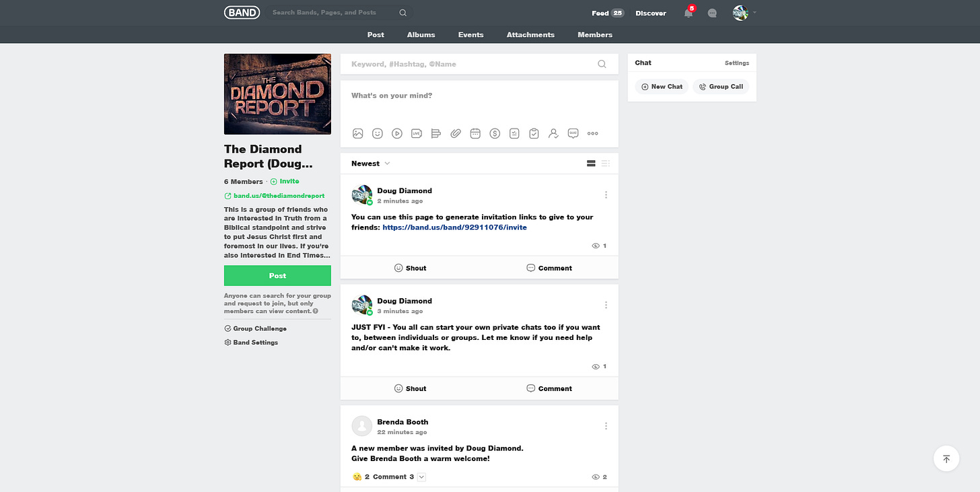Add a calendar event to the post

(x=475, y=133)
